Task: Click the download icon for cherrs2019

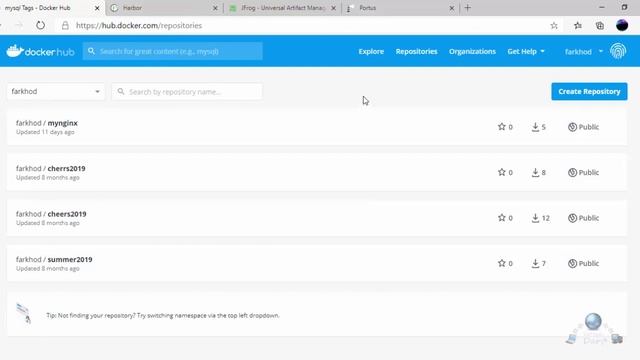Action: tap(535, 173)
